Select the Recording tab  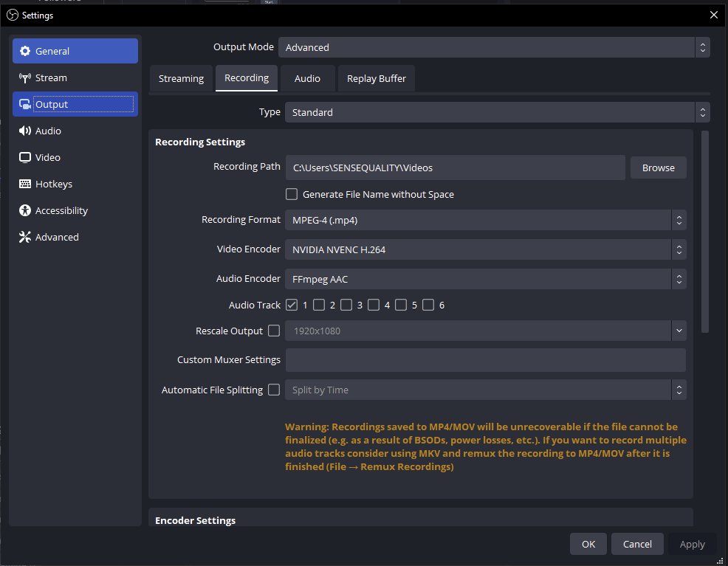tap(247, 78)
